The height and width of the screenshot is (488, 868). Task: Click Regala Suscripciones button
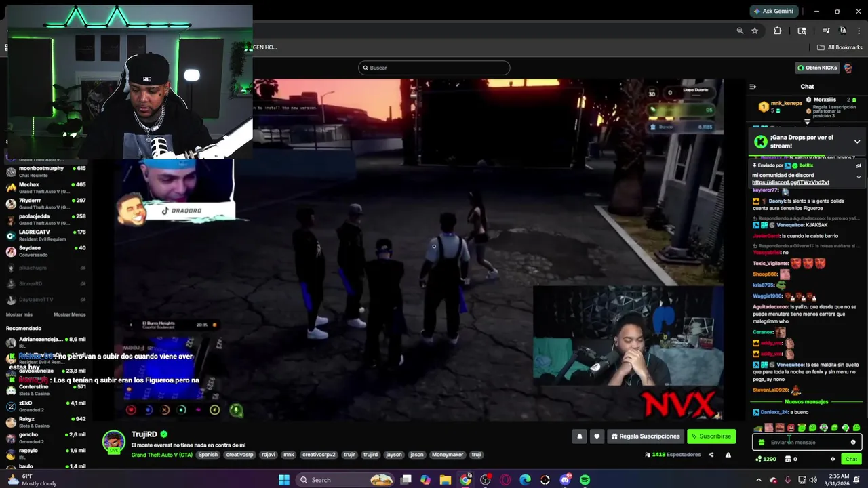coord(645,436)
